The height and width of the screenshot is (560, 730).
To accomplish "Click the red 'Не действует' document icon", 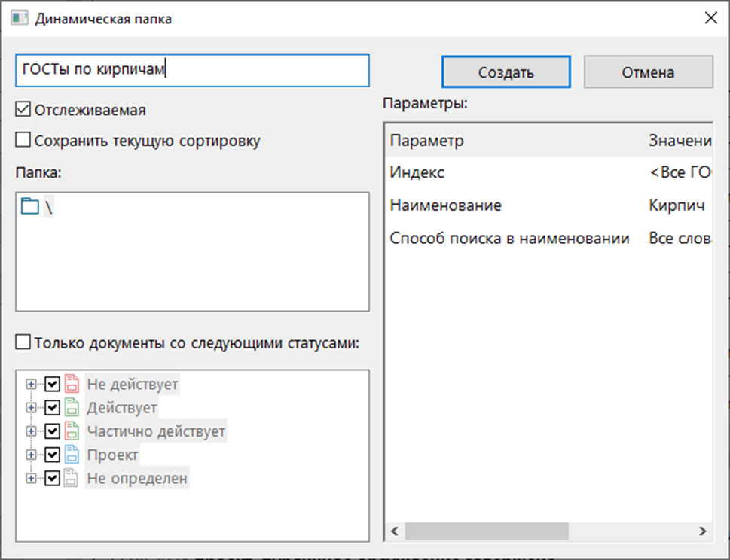I will coord(72,384).
